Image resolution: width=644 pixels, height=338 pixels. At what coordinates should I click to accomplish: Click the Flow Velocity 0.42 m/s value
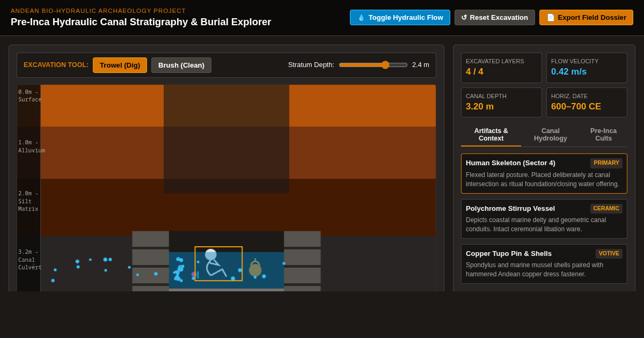569,72
